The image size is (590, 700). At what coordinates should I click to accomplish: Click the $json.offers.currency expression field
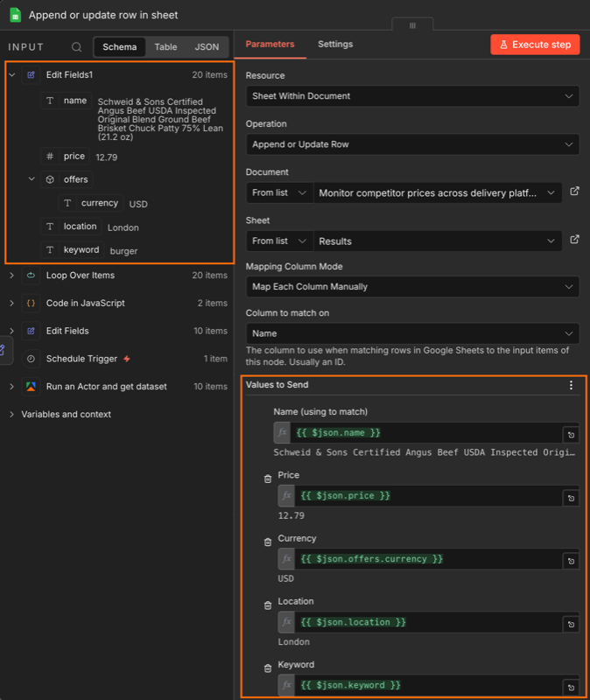point(428,559)
